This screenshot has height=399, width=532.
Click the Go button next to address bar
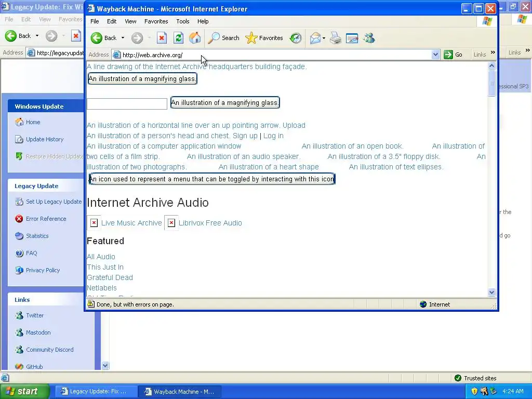coord(453,55)
